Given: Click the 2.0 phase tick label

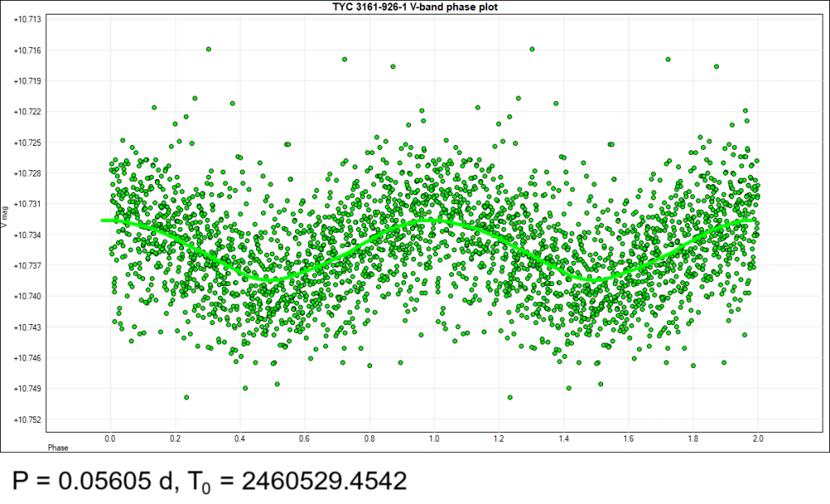Looking at the screenshot, I should click(x=758, y=438).
